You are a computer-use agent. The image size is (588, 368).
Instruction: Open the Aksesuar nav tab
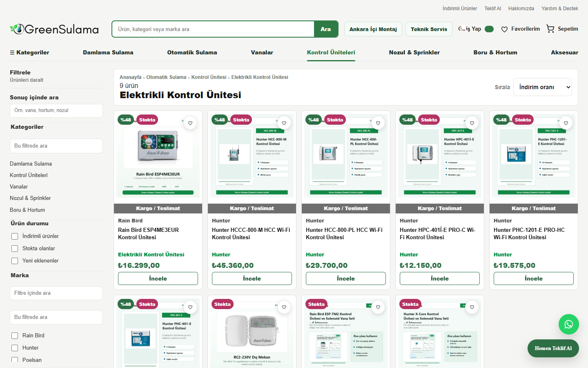click(x=565, y=52)
